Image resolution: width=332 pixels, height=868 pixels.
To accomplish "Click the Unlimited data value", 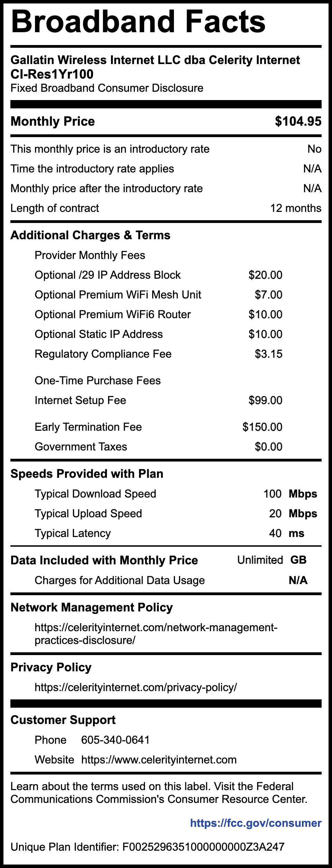I will 260,560.
